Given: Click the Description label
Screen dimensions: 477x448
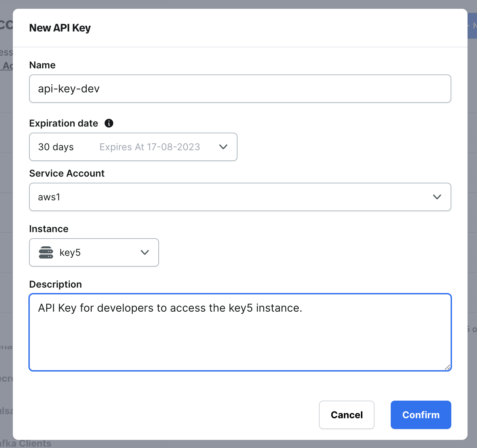Looking at the screenshot, I should click(55, 284).
